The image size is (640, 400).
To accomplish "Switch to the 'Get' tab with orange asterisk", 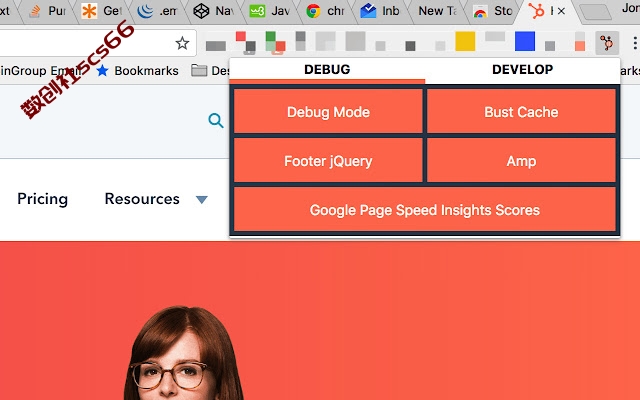I will click(x=102, y=11).
